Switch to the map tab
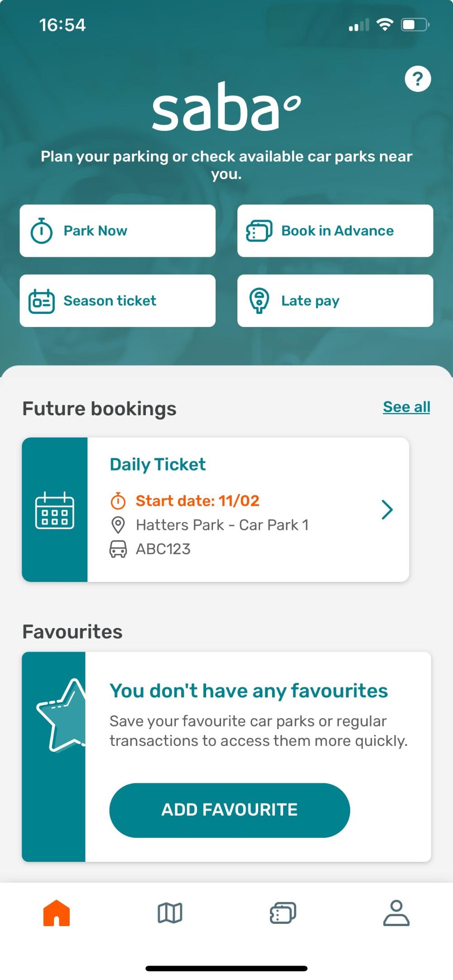453x980 pixels. [170, 913]
